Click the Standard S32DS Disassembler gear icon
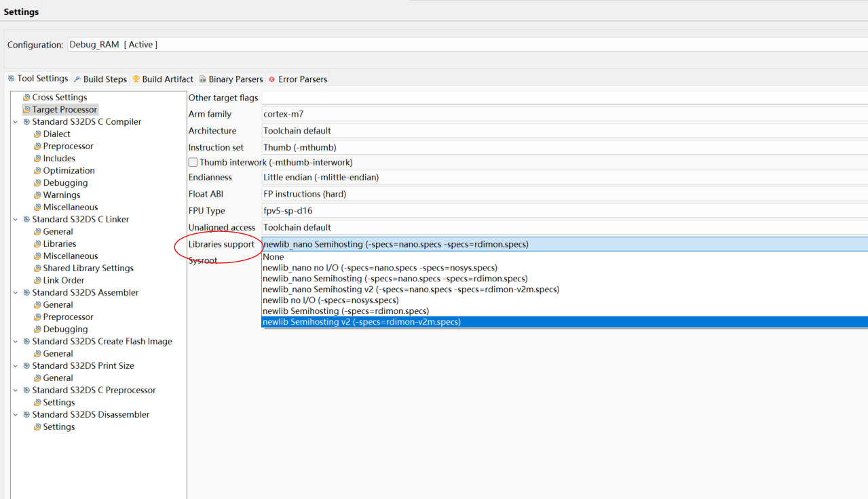The image size is (868, 499). click(x=26, y=415)
